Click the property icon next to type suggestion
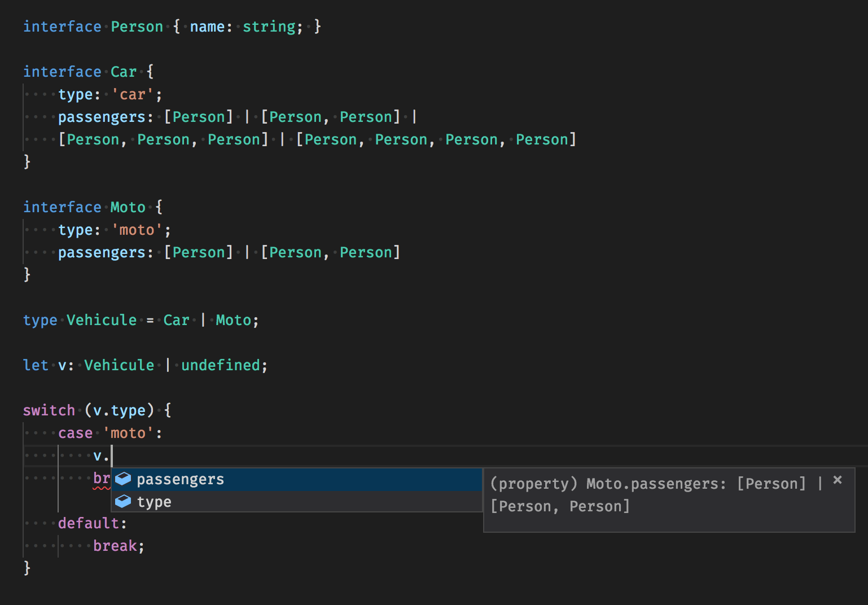 [122, 501]
